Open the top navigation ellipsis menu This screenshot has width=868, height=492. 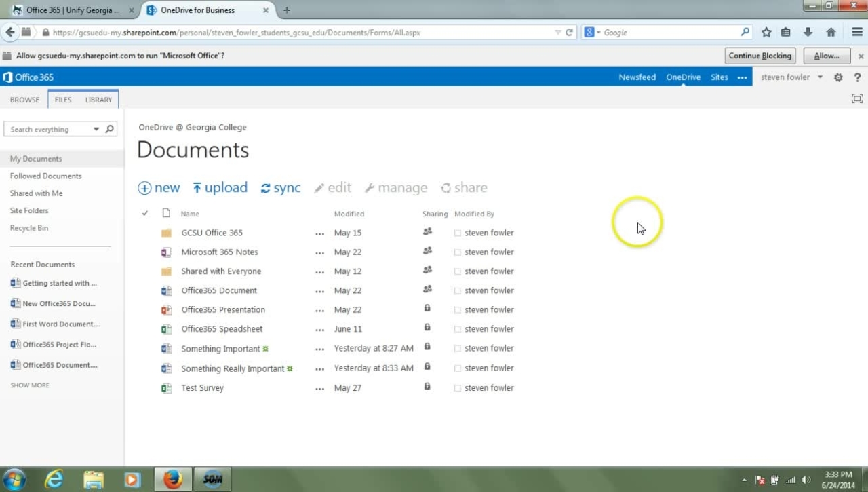tap(743, 77)
